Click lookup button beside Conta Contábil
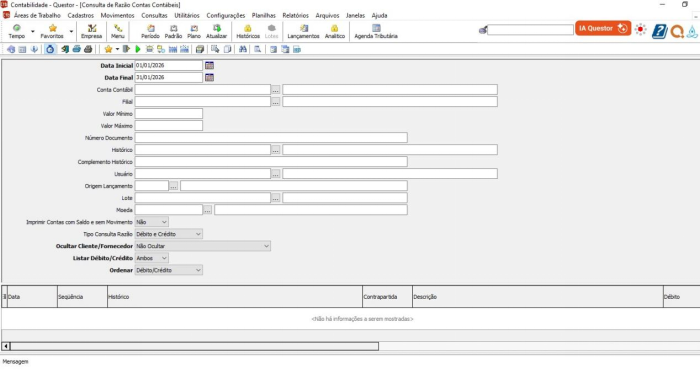Screen dimensions: 700x374 (x=275, y=90)
